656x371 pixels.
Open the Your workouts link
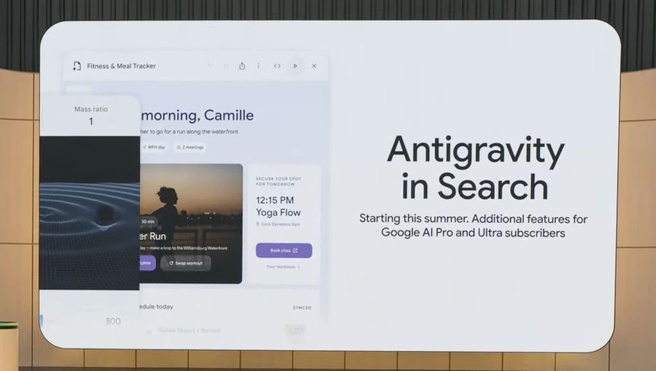coord(283,266)
